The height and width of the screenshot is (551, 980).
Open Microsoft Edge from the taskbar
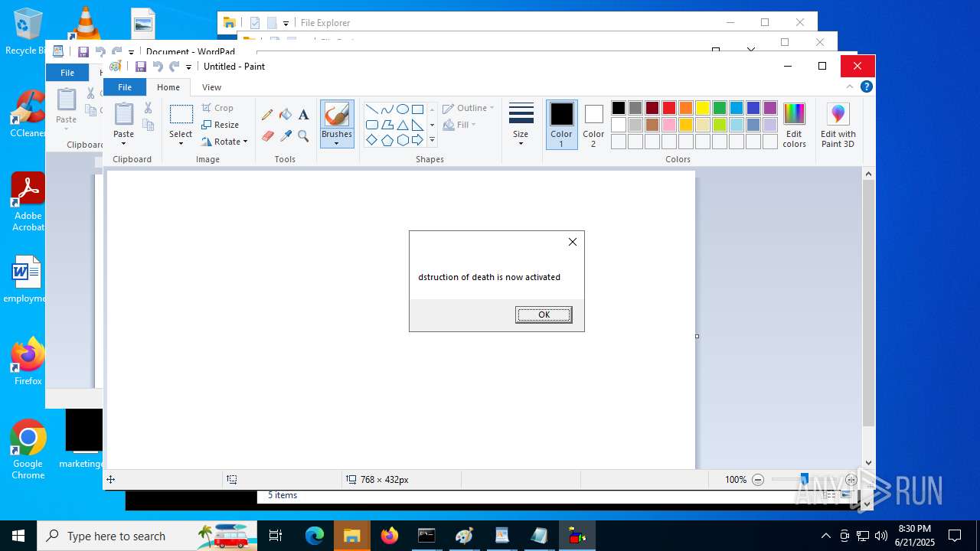[315, 536]
